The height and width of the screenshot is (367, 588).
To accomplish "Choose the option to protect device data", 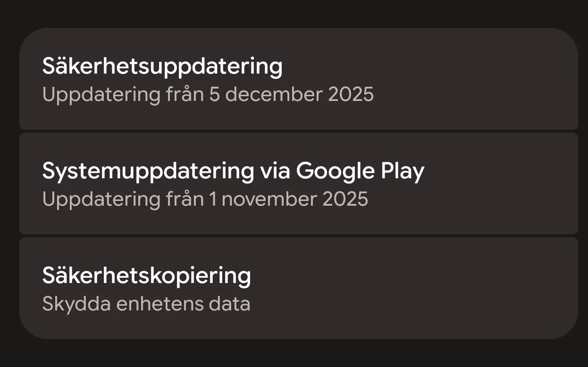I will pos(298,288).
